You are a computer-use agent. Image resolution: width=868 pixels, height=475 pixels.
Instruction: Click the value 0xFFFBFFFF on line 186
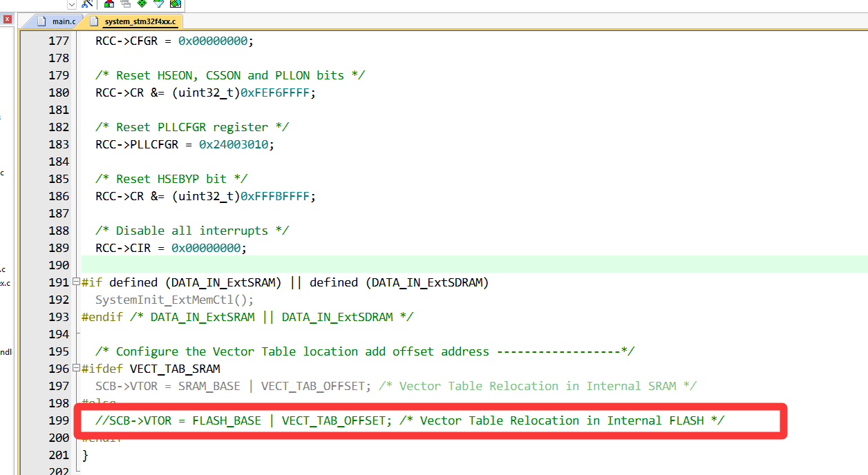click(275, 196)
